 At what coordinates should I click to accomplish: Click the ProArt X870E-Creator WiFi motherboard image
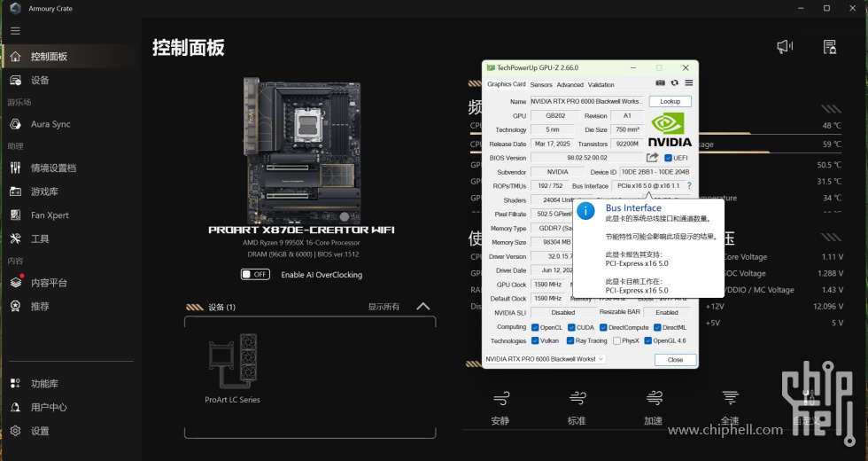click(x=302, y=150)
